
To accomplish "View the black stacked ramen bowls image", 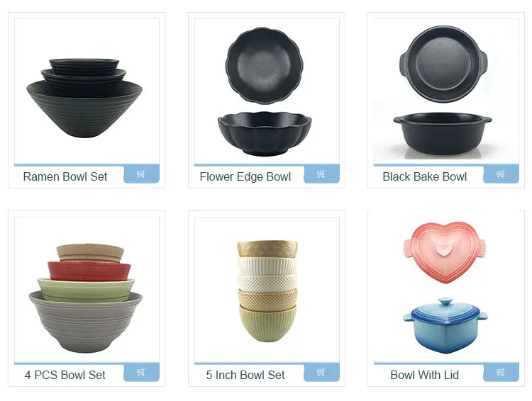I will [x=84, y=98].
